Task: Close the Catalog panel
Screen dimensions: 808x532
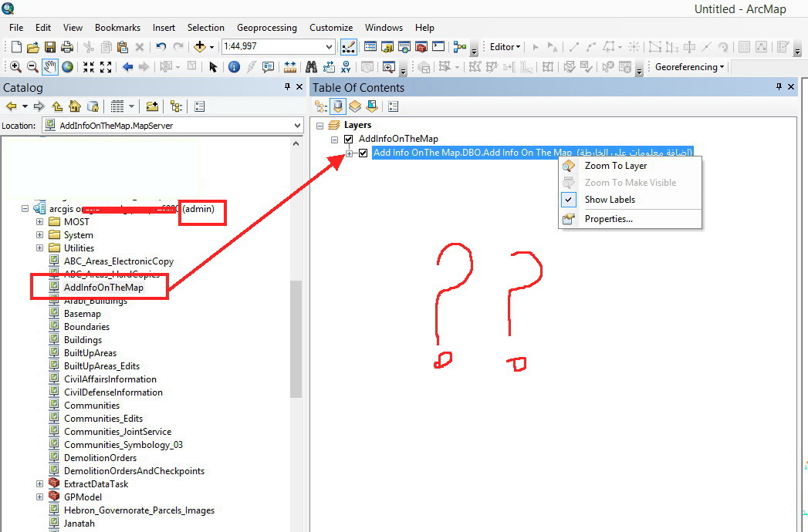Action: [x=299, y=87]
